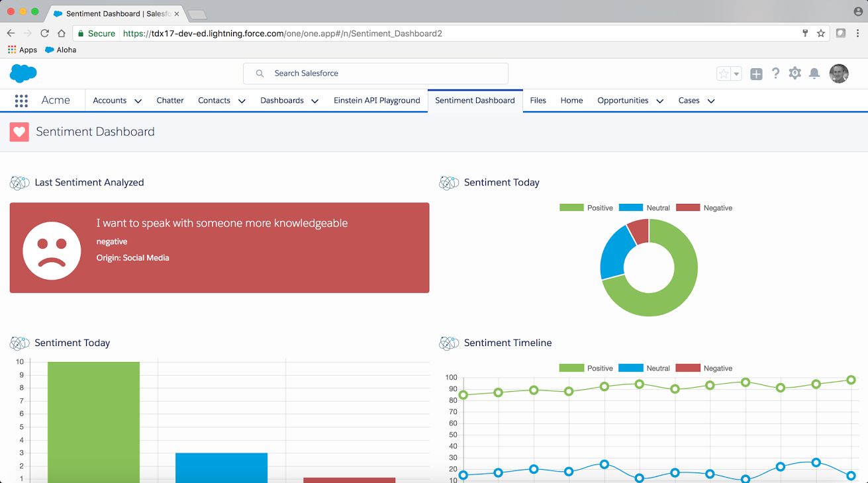
Task: Open the Files tab
Action: pyautogui.click(x=538, y=101)
